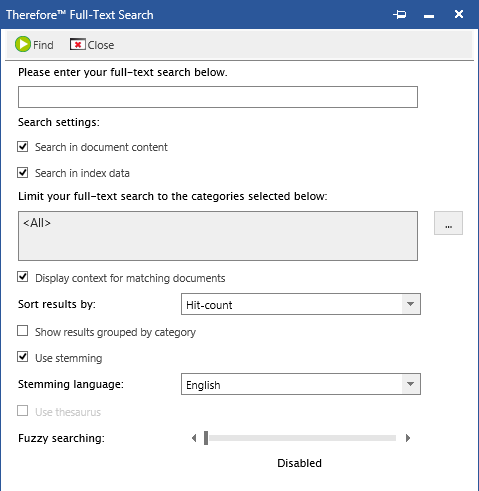479x491 pixels.
Task: Open category selection with the ... button
Action: (448, 223)
